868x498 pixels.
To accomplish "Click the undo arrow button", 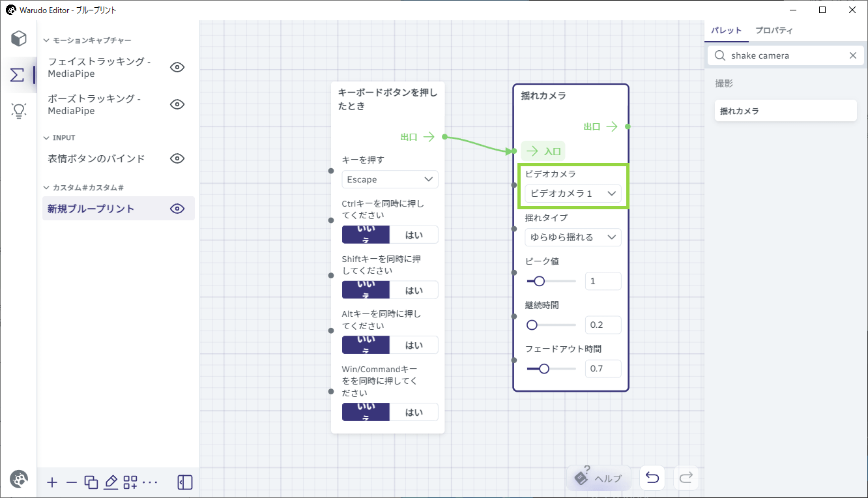I will [x=652, y=478].
